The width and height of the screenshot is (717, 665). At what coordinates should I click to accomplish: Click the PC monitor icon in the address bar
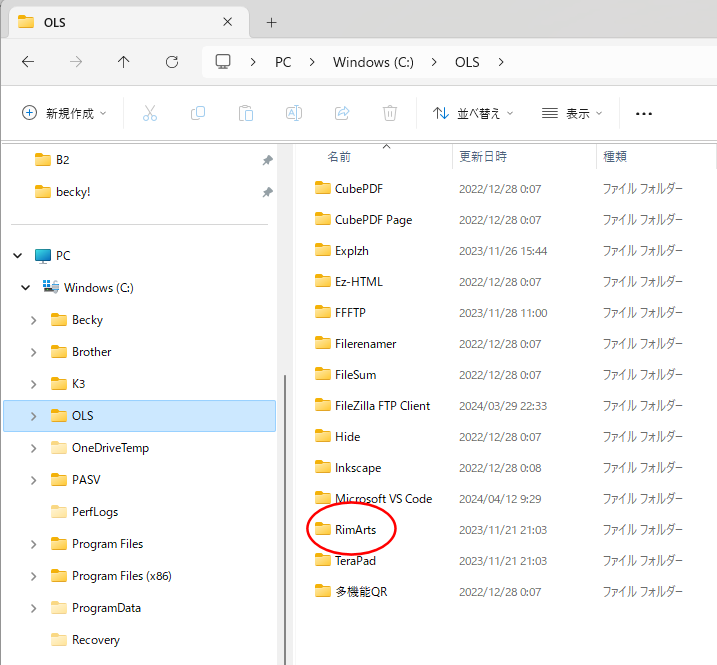[x=223, y=62]
